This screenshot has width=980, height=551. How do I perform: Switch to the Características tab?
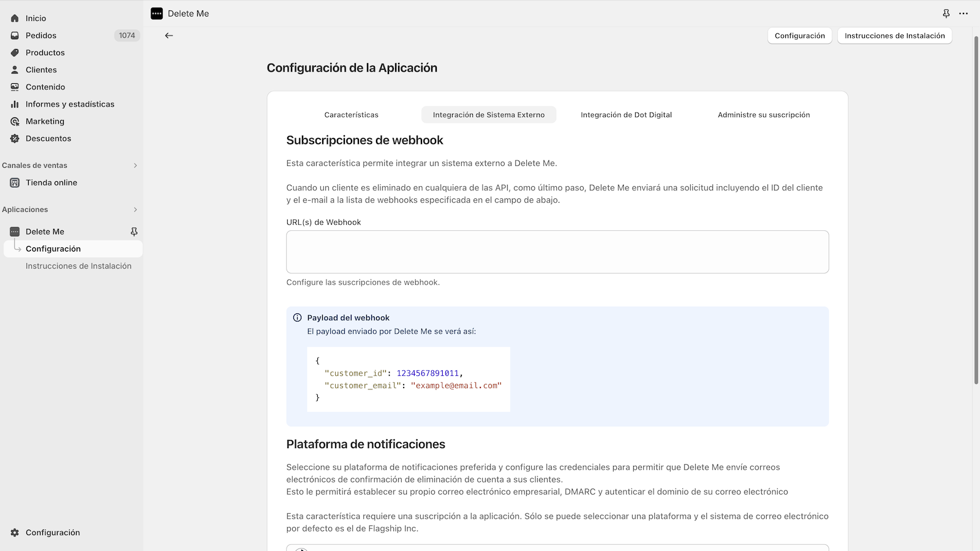[x=352, y=114]
